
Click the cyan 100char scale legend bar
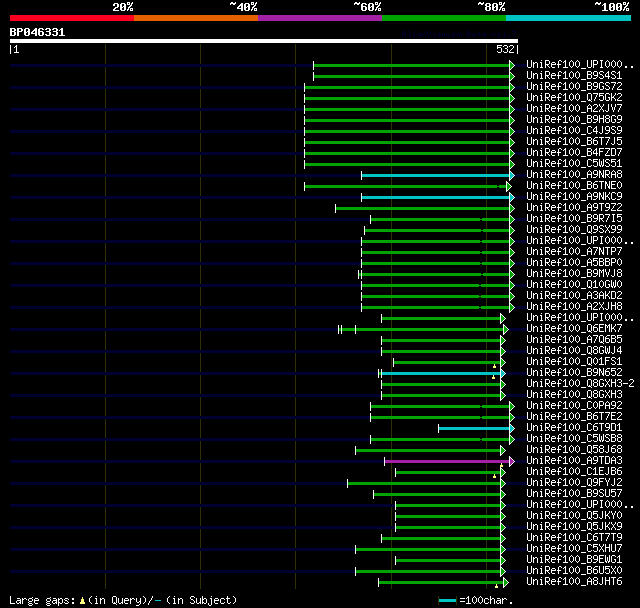coord(447,600)
